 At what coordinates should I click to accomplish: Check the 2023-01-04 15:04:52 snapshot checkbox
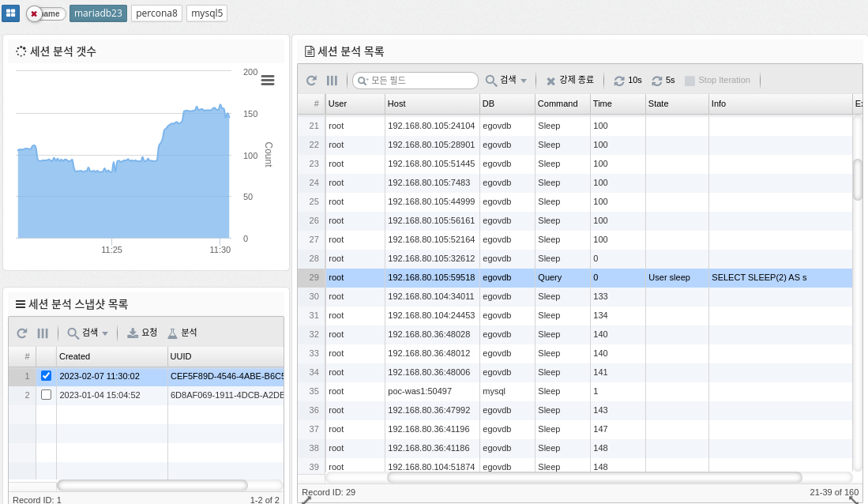(46, 395)
